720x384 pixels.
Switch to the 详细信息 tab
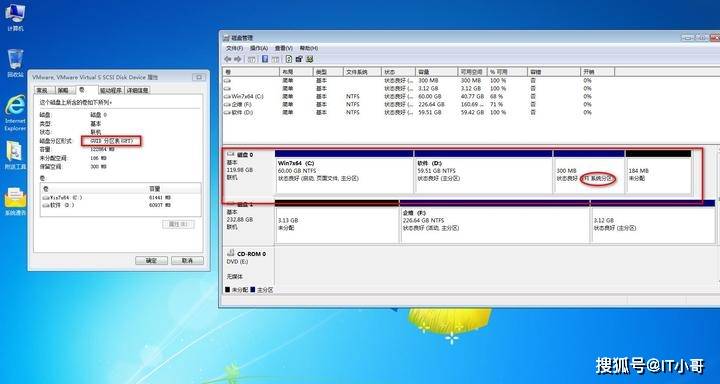coord(138,90)
